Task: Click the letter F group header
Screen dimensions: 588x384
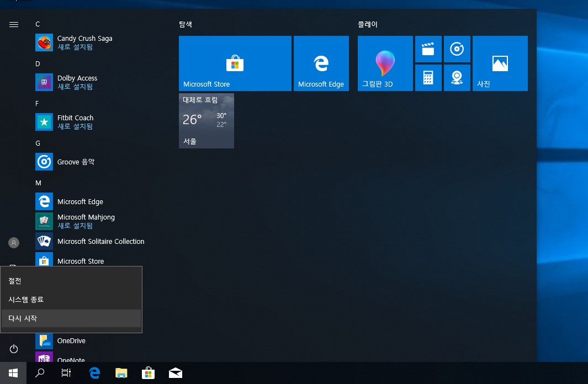Action: pos(37,104)
